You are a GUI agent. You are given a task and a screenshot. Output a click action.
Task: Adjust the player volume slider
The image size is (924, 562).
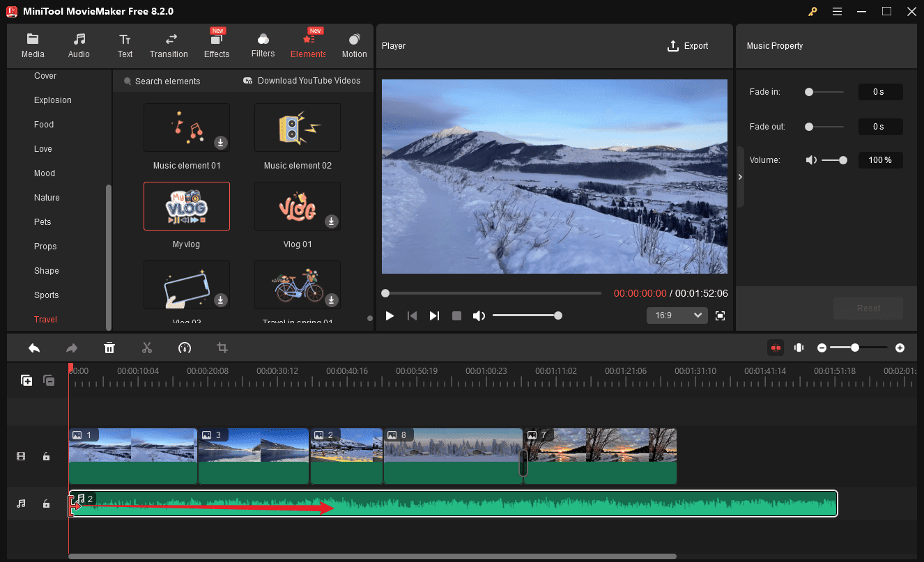tap(527, 316)
